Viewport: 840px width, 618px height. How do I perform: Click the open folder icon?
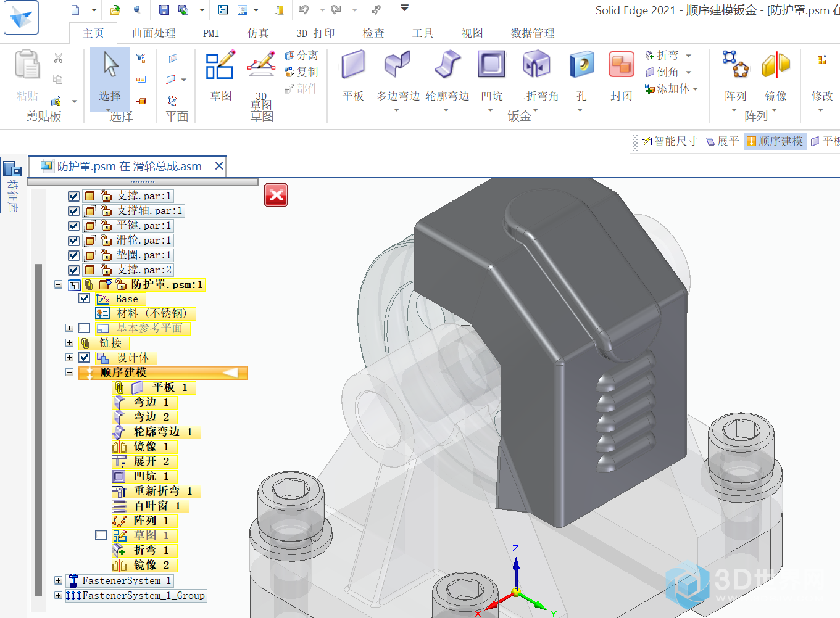click(115, 9)
